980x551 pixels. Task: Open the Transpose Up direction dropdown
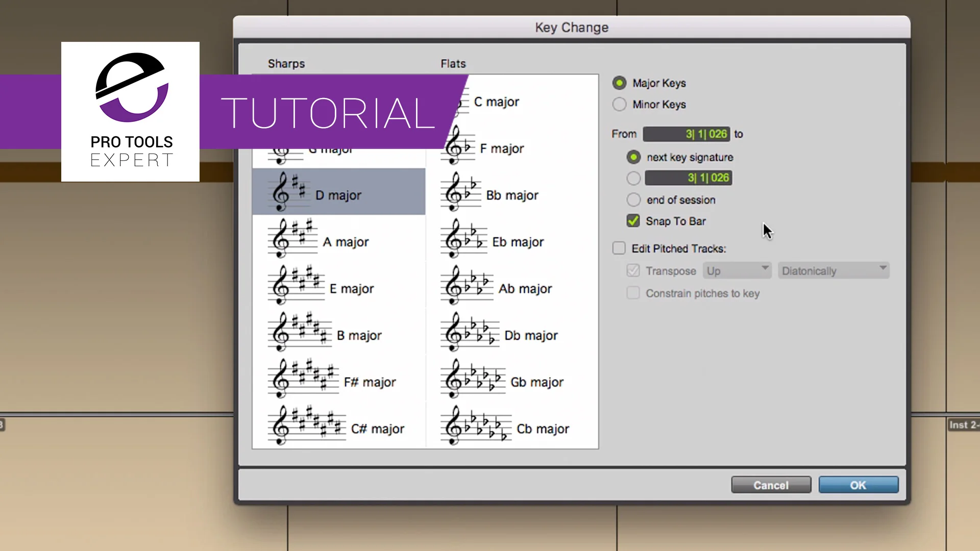tap(737, 271)
